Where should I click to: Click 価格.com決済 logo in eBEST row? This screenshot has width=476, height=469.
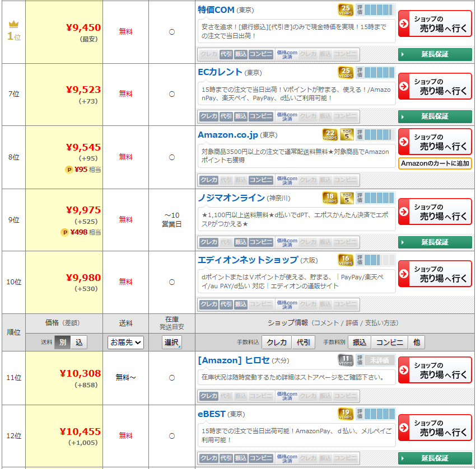[287, 458]
